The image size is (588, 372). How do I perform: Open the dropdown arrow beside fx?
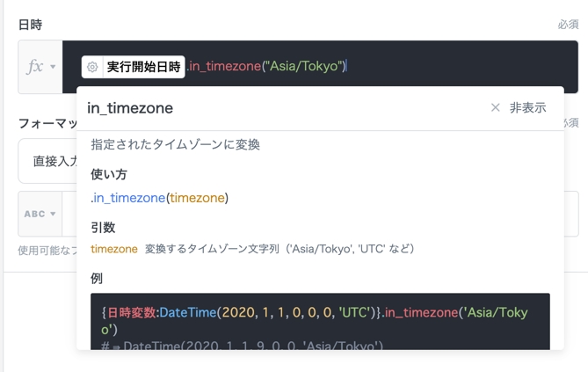(53, 67)
